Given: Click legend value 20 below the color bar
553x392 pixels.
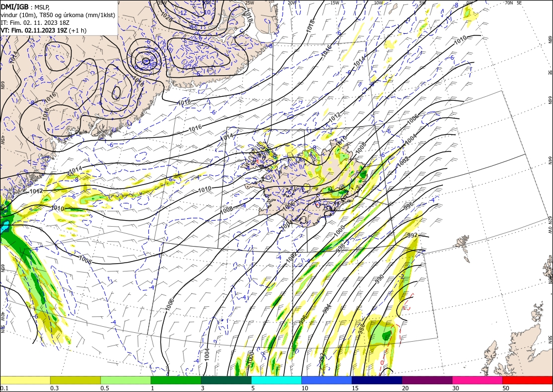Looking at the screenshot, I should click(405, 388).
